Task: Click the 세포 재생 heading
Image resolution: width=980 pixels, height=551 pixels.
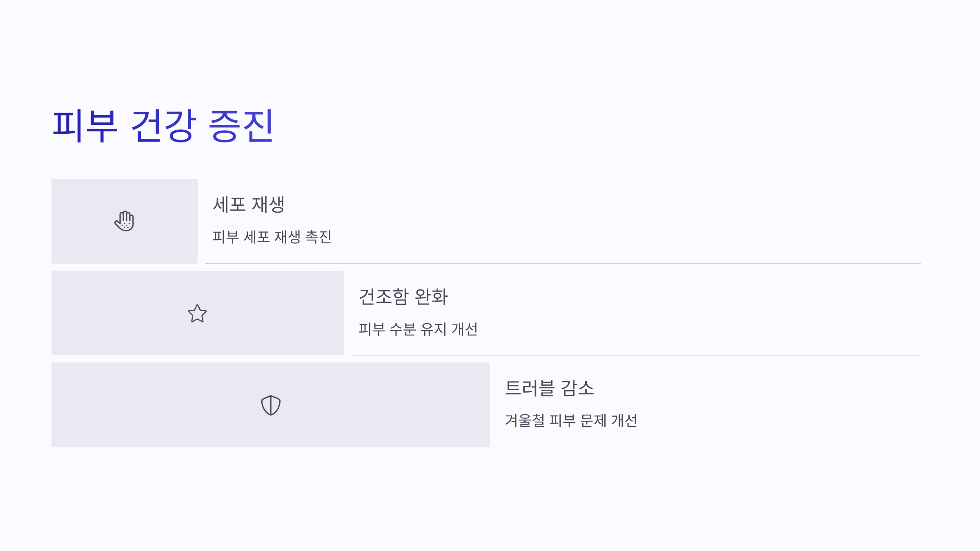Action: (x=248, y=204)
